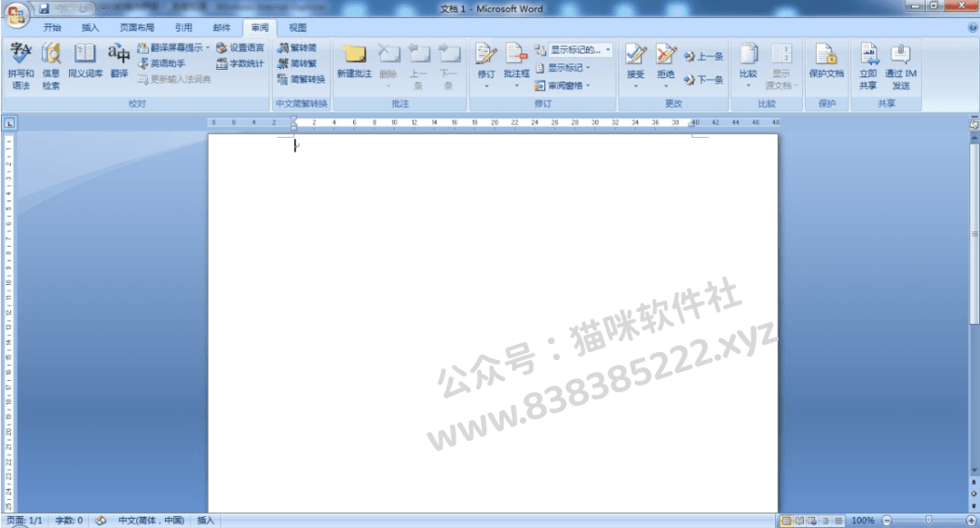Click 立即共享 share now
This screenshot has height=528, width=980.
868,66
